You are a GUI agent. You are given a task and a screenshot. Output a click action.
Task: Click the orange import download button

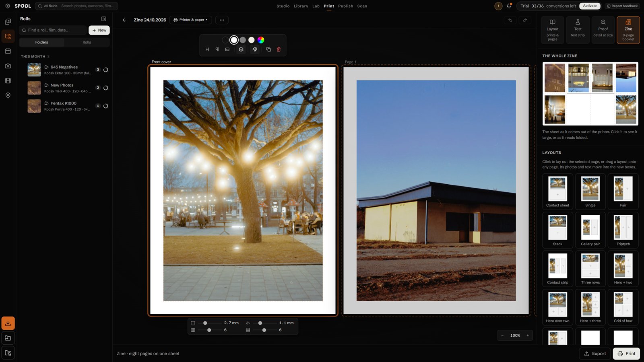tap(8, 323)
